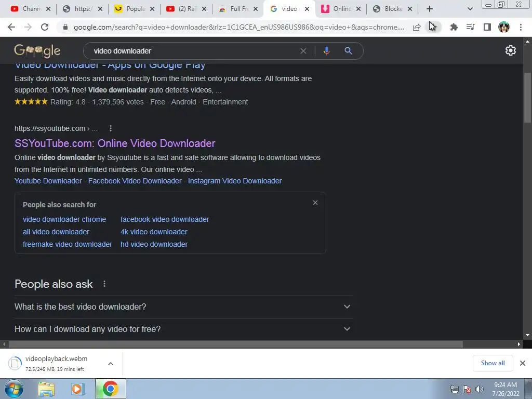532x399 pixels.
Task: Open the Instagram Video Downloader sitelink
Action: [235, 181]
